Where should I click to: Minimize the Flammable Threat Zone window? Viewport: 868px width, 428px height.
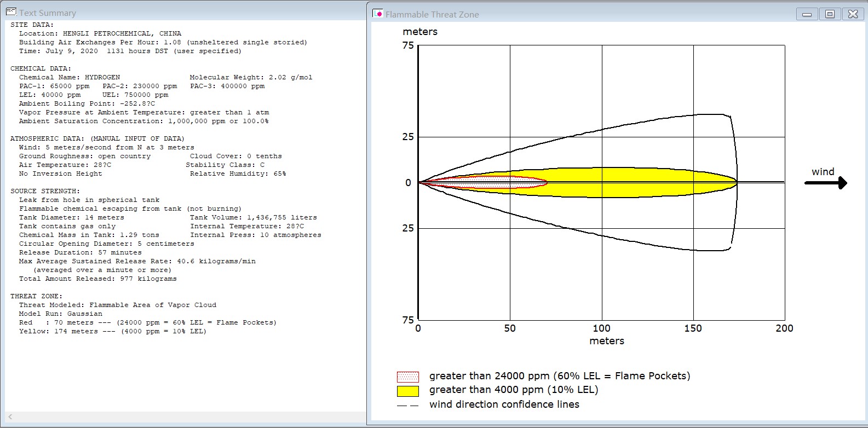(807, 14)
